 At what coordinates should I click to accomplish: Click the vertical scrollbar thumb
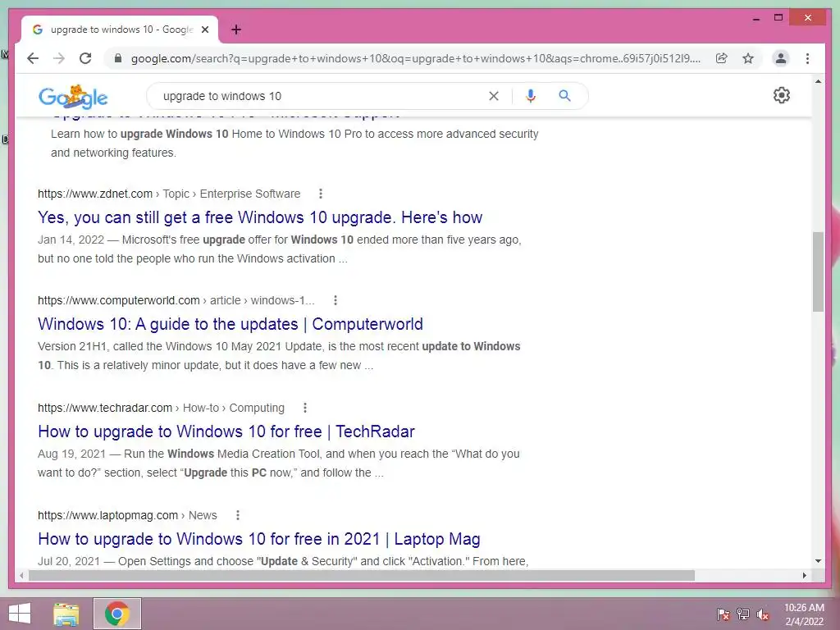coord(818,272)
